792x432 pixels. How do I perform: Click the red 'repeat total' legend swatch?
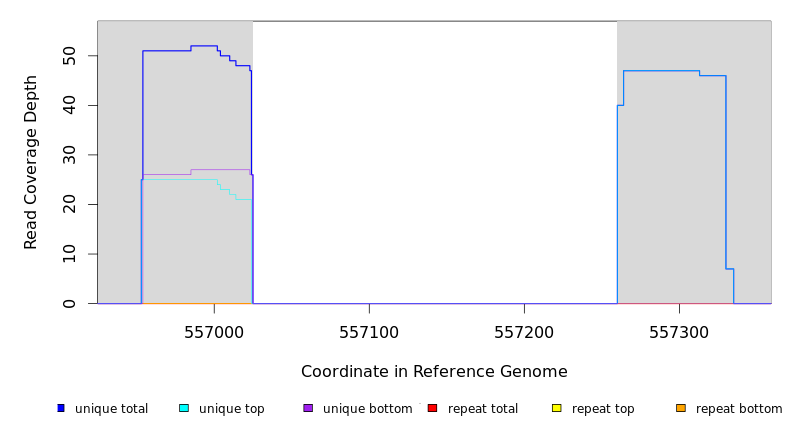(432, 408)
